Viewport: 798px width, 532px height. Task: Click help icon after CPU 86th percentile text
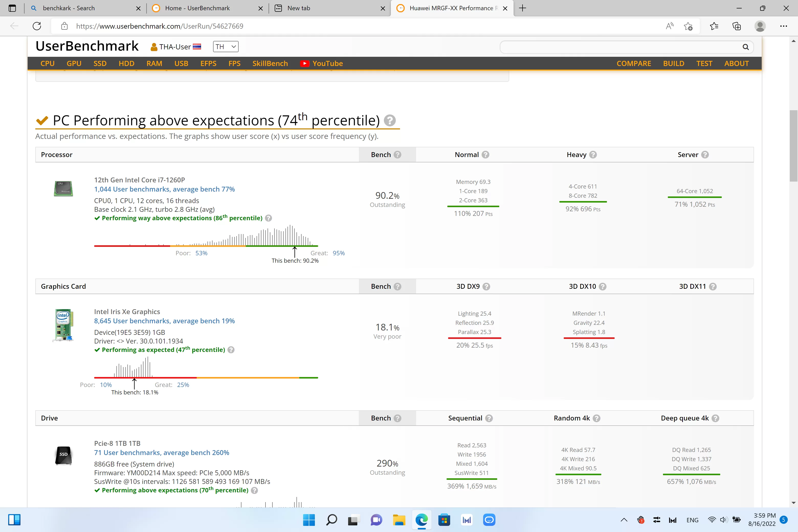pyautogui.click(x=268, y=218)
